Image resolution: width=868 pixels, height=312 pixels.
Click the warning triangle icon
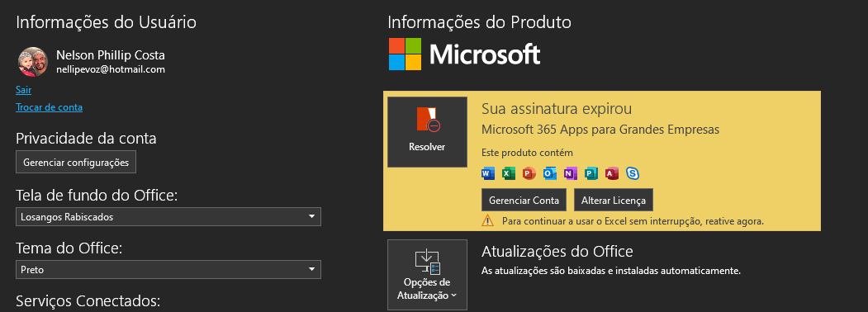pos(488,220)
